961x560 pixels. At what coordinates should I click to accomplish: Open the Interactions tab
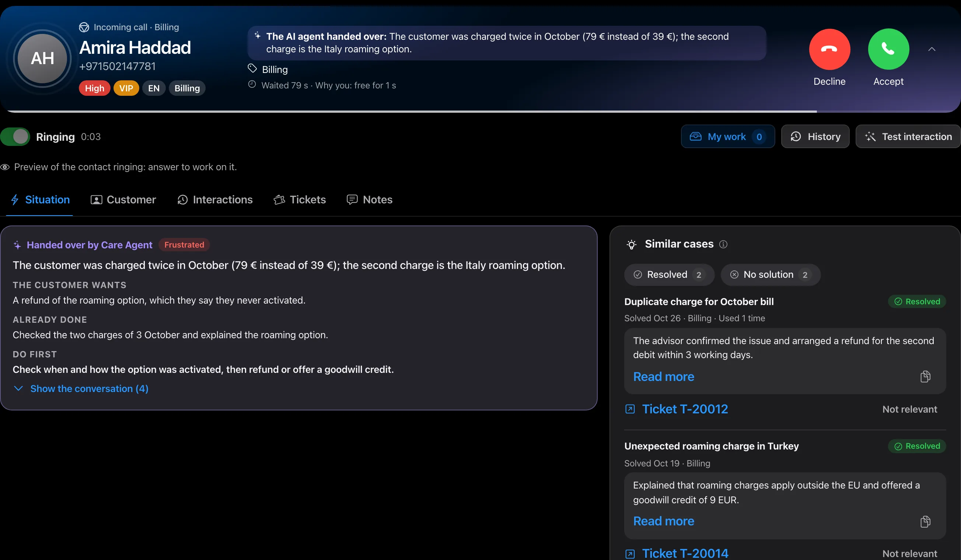pyautogui.click(x=215, y=200)
